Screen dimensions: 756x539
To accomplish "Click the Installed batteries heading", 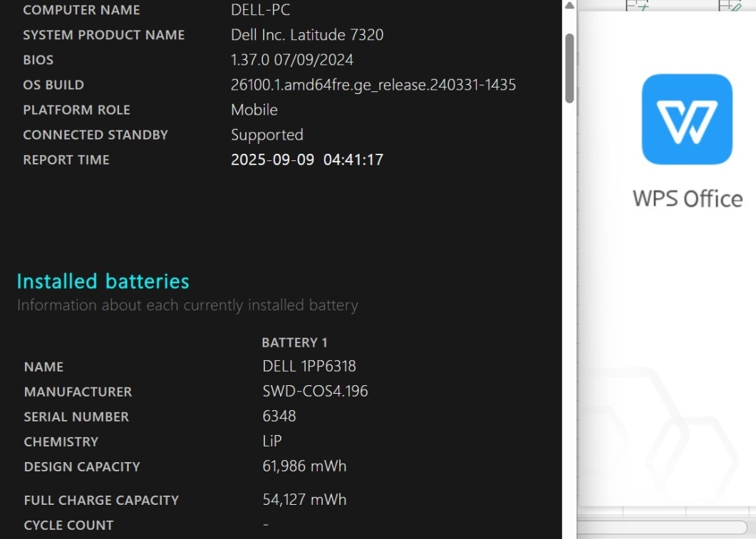I will pyautogui.click(x=103, y=281).
